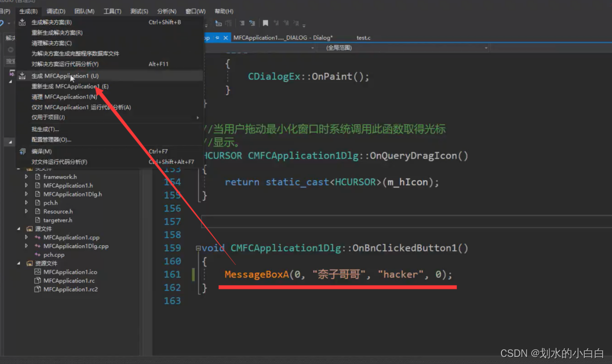Close the active document tab with the X
Image resolution: width=612 pixels, height=364 pixels.
[226, 38]
